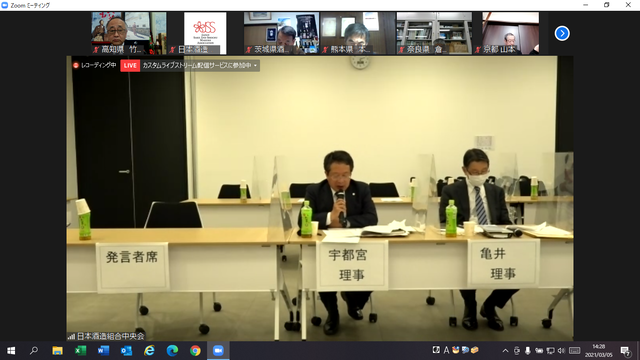This screenshot has width=640, height=360.
Task: Minimize the Zoom meeting window
Action: 586,5
